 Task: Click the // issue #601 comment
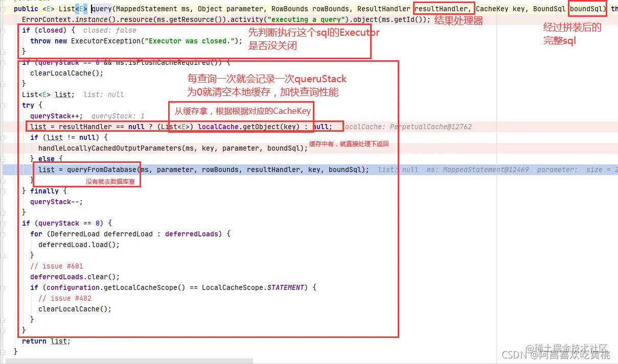tap(57, 266)
